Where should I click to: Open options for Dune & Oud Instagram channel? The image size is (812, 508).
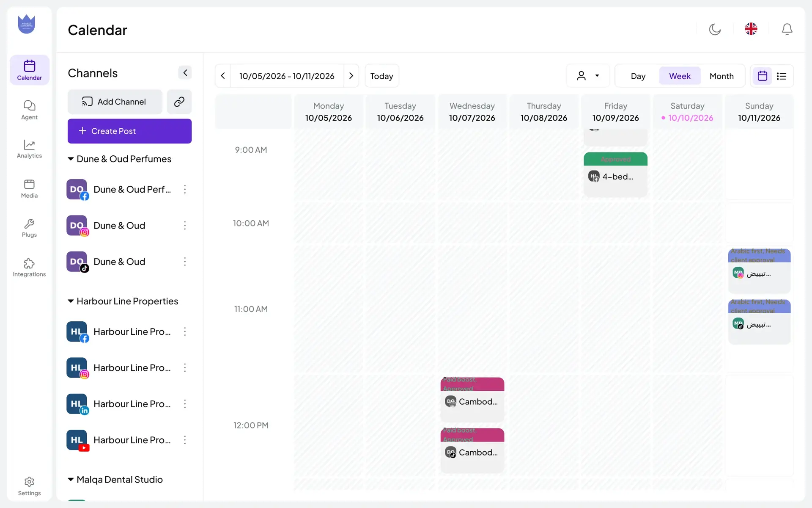(x=185, y=225)
